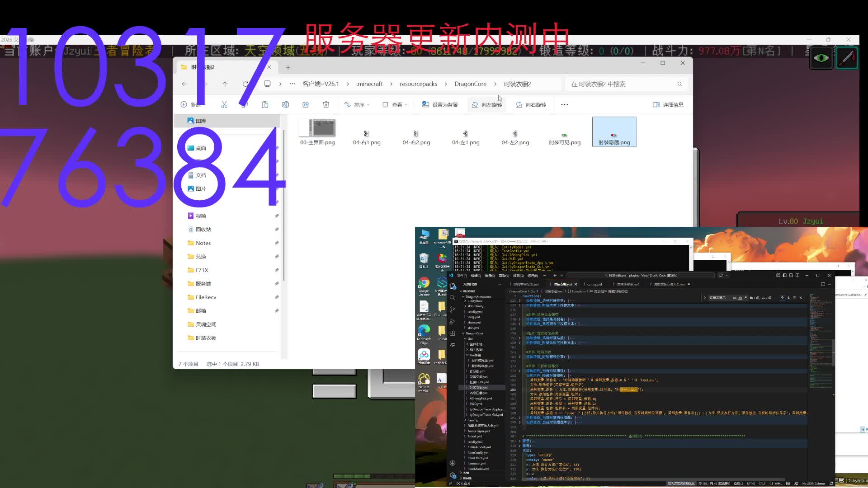Screen dimensions: 868x488
Task: Toggle Match Whole Word in VS Code find
Action: pyautogui.click(x=740, y=298)
